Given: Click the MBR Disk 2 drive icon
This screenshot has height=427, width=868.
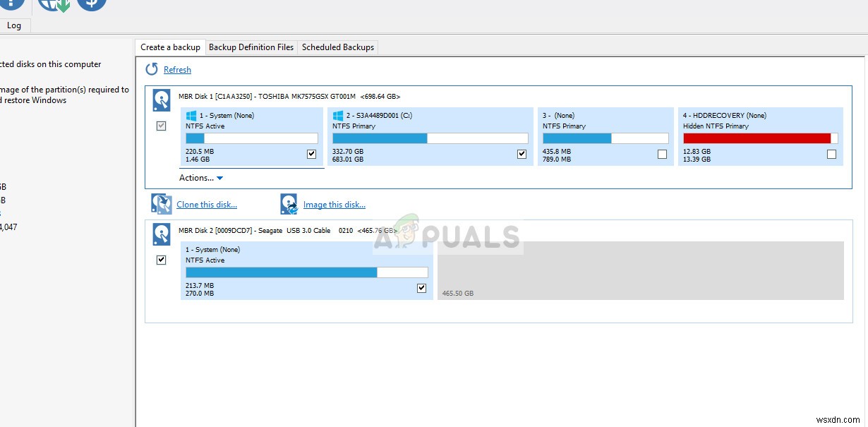Looking at the screenshot, I should (x=162, y=234).
